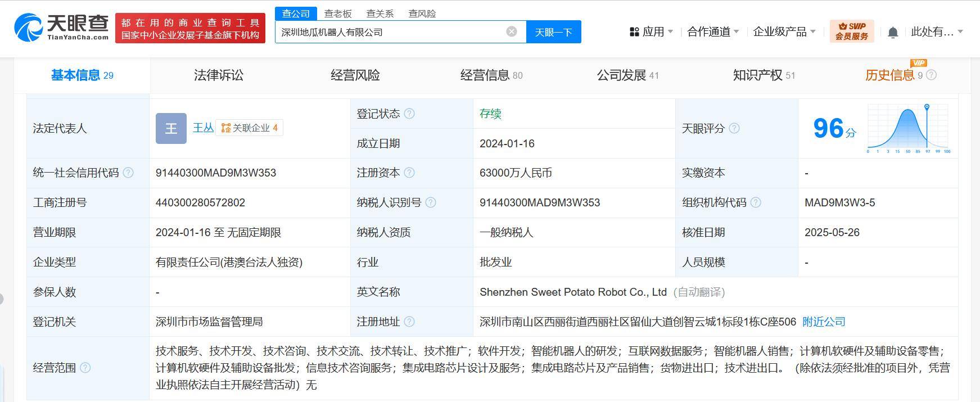Click the help icon next to 注册资本
This screenshot has height=402, width=980.
point(409,173)
